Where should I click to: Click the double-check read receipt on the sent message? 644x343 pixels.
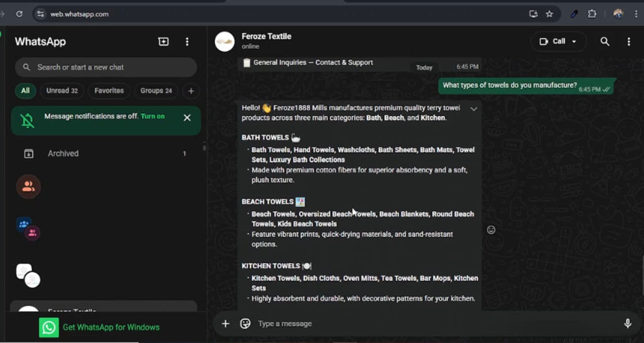607,89
